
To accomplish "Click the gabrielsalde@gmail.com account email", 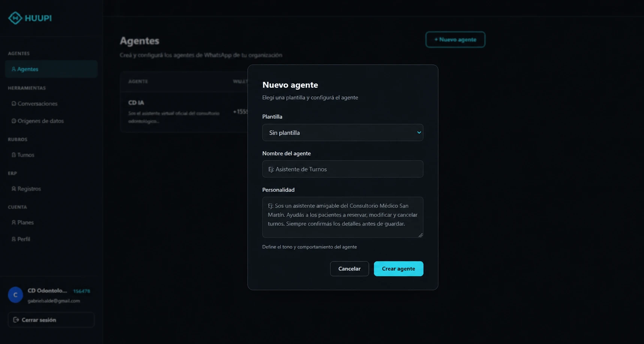I will [54, 301].
